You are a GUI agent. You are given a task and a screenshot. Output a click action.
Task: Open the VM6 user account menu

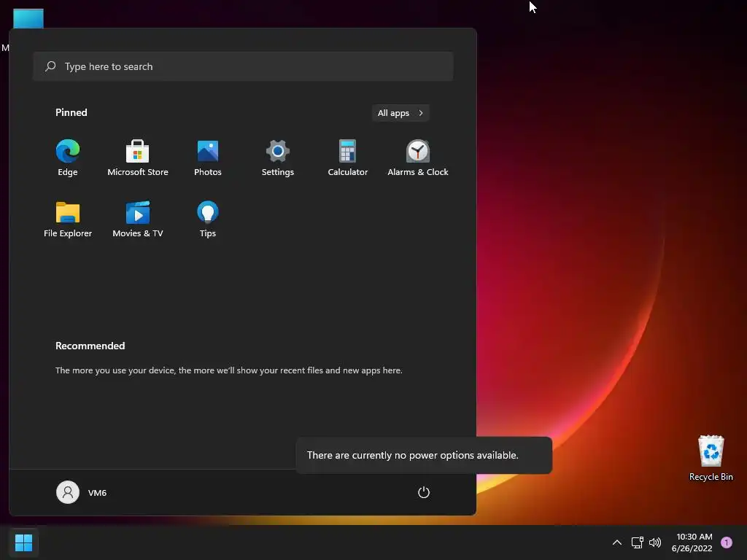82,492
